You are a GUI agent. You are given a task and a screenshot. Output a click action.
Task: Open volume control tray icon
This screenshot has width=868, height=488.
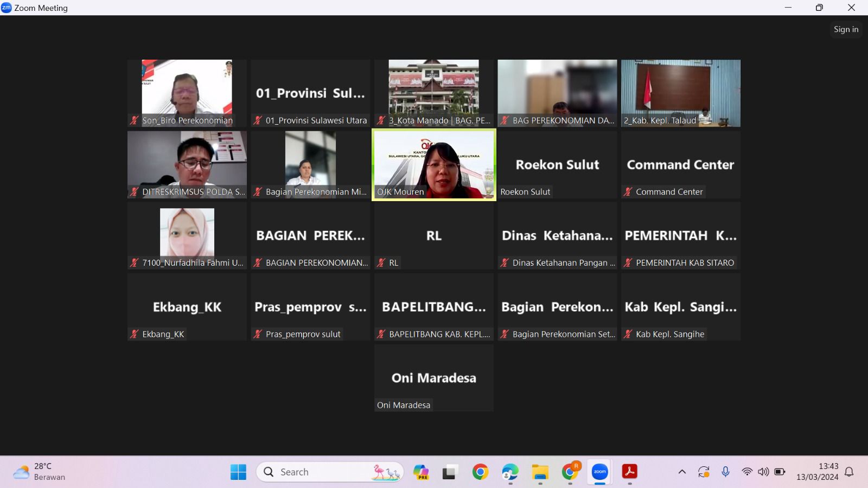(763, 472)
